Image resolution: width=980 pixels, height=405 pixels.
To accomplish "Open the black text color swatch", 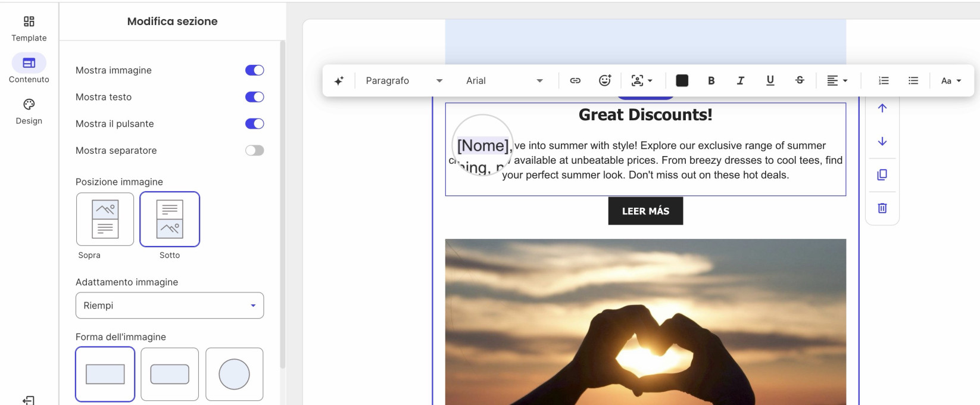I will pyautogui.click(x=682, y=80).
